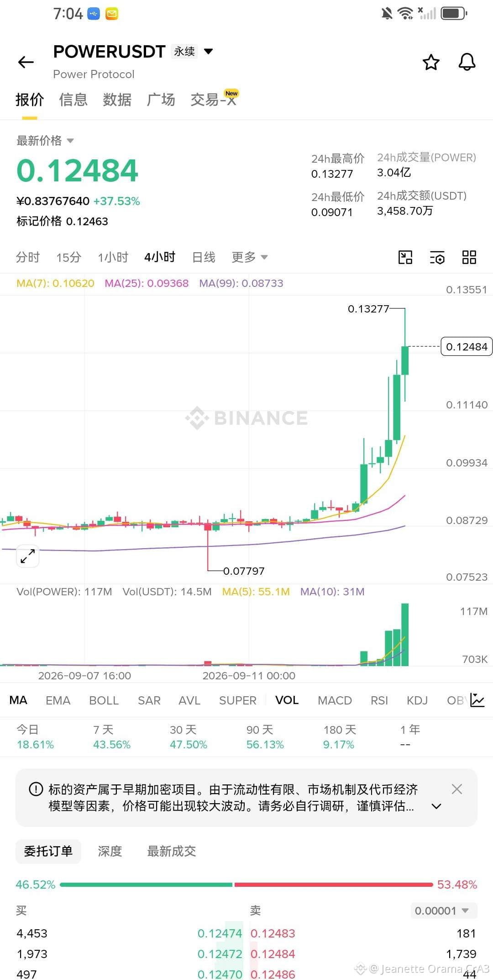The height and width of the screenshot is (980, 493).
Task: Tap the buy/sell ratio bar
Action: (246, 885)
